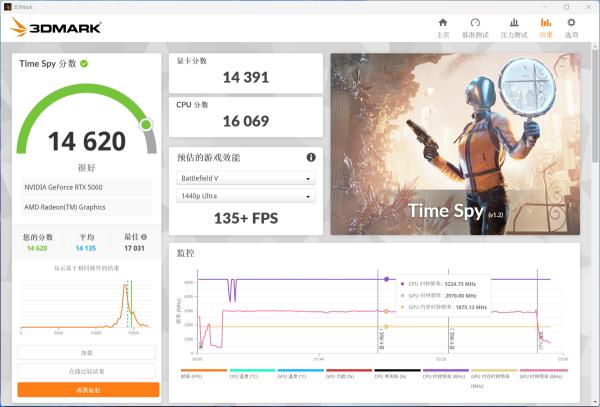Click the score distribution histogram chart
600x407 pixels.
(x=86, y=308)
